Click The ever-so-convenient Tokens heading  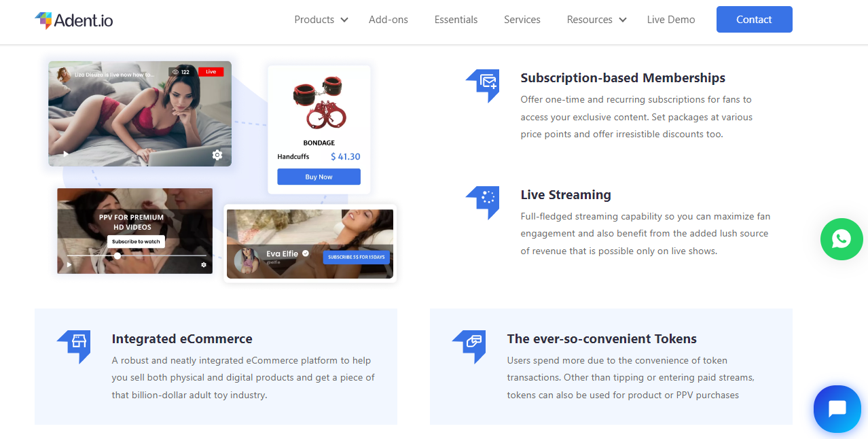[x=602, y=339]
